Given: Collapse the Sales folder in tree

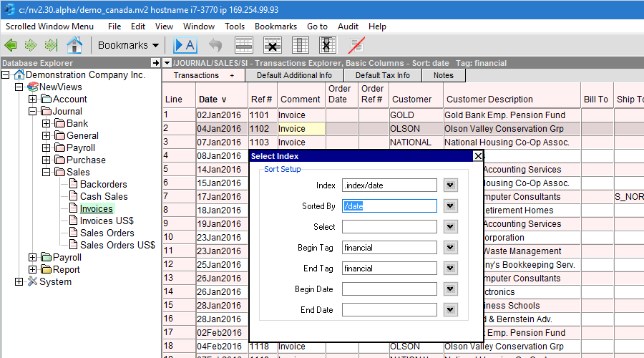Looking at the screenshot, I should point(44,172).
